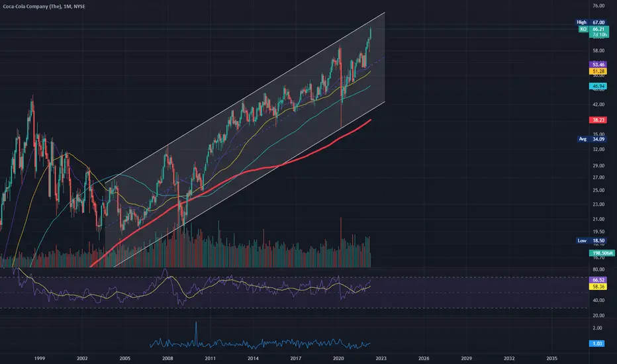Click the Low 18.50 price label
This screenshot has width=617, height=364.
[x=592, y=240]
